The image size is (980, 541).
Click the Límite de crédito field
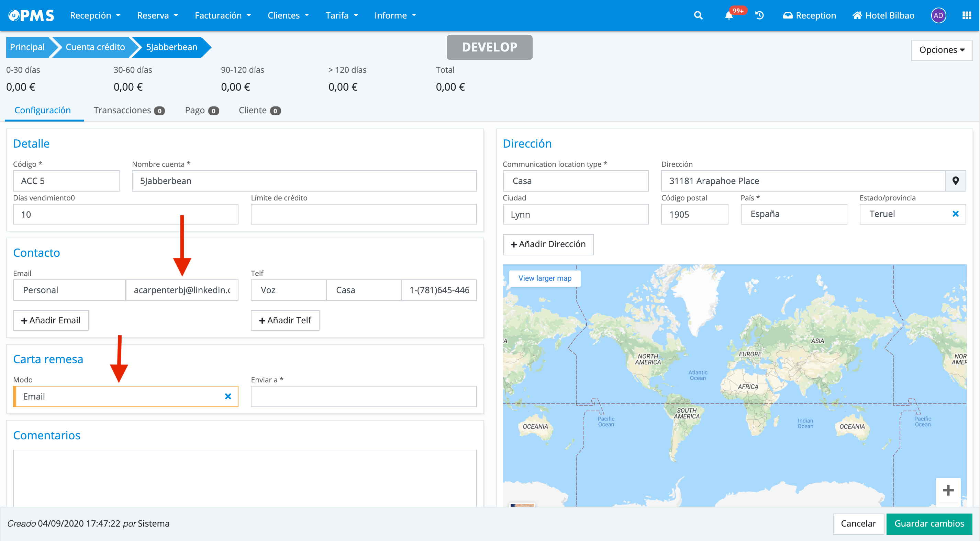coord(363,215)
